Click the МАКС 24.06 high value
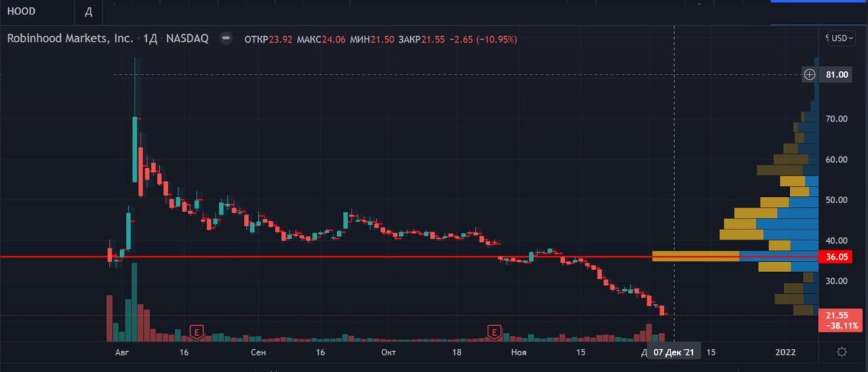 320,39
